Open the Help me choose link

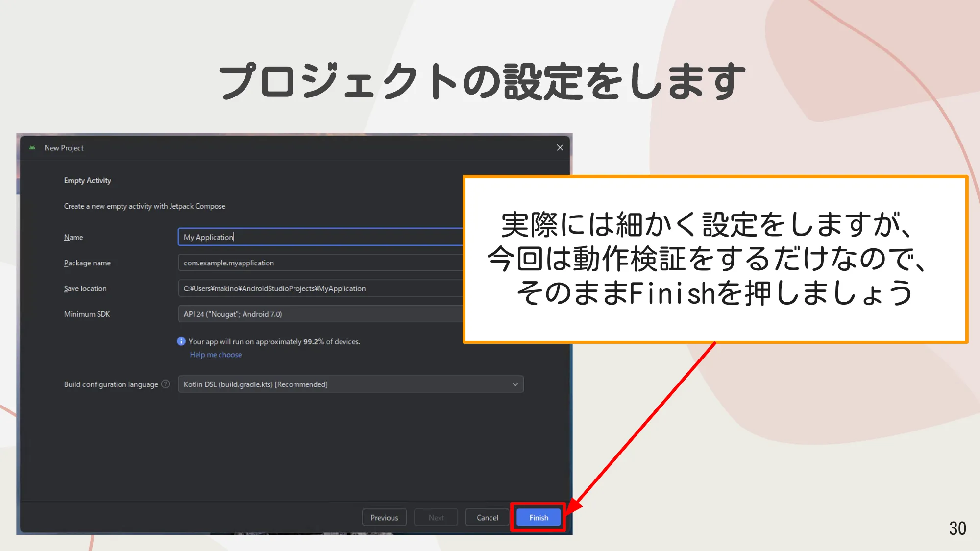tap(216, 355)
